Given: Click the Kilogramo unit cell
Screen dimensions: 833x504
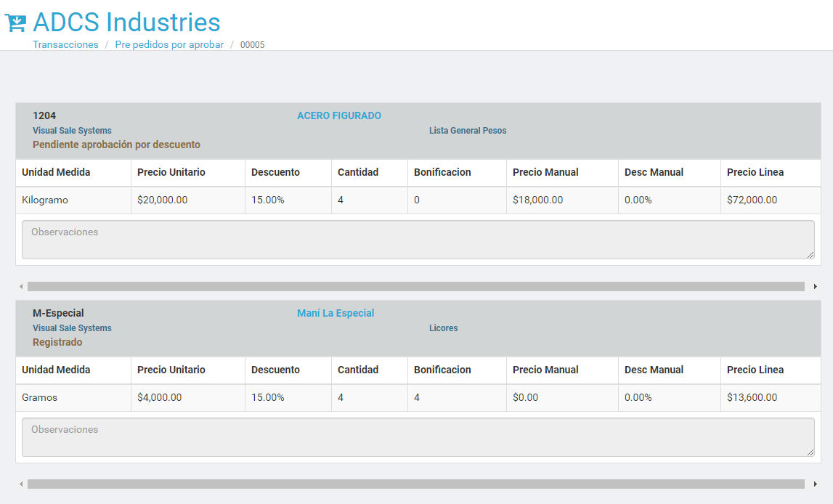Looking at the screenshot, I should (73, 200).
